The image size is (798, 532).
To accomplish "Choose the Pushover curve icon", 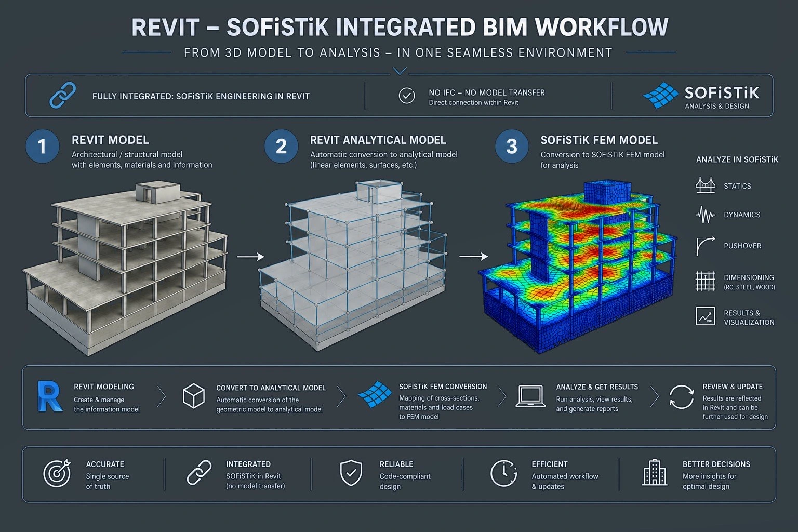I will 705,246.
